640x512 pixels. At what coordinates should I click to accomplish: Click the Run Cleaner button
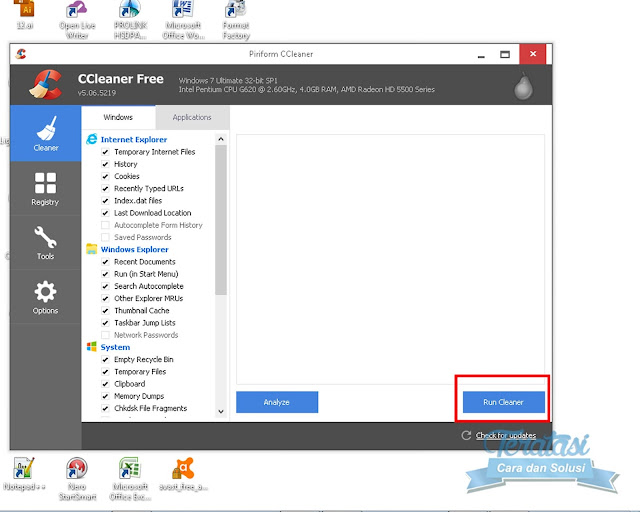pos(504,402)
